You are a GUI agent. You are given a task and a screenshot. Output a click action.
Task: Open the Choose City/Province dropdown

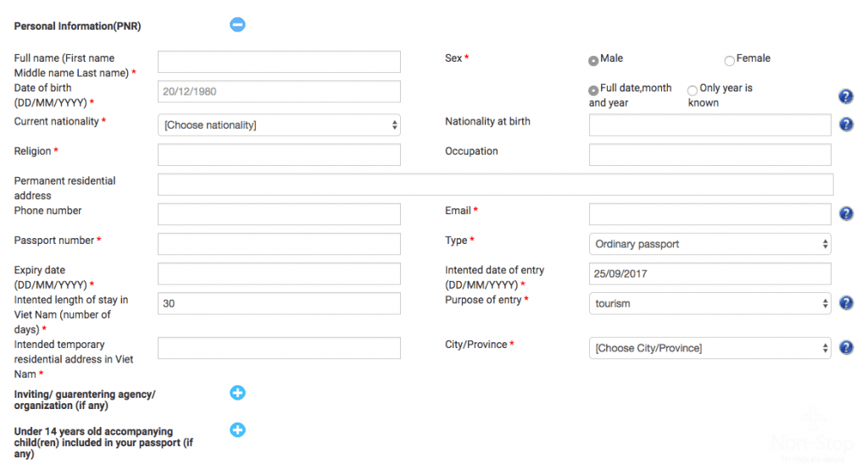point(709,348)
